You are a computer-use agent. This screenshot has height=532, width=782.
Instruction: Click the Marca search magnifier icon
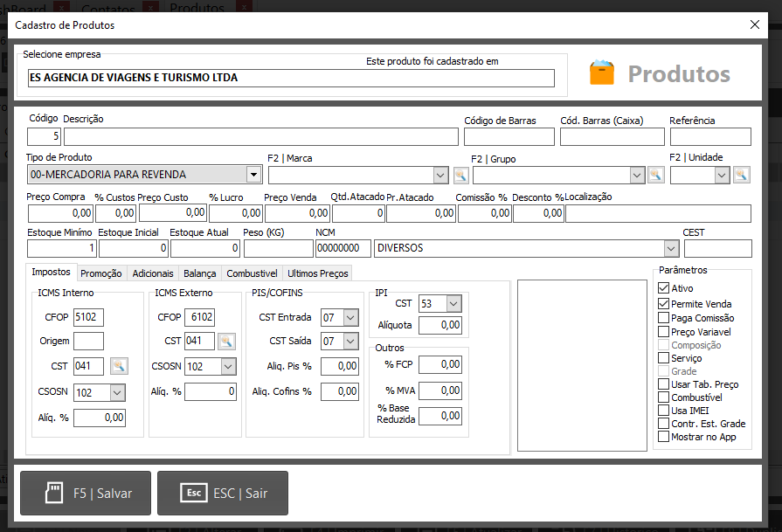pos(461,176)
